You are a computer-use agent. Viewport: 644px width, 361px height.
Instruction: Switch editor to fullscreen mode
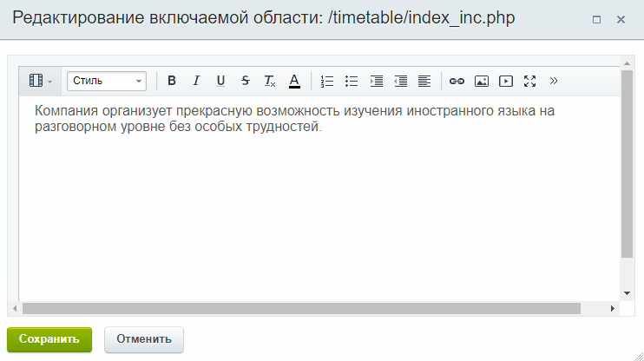click(x=529, y=81)
